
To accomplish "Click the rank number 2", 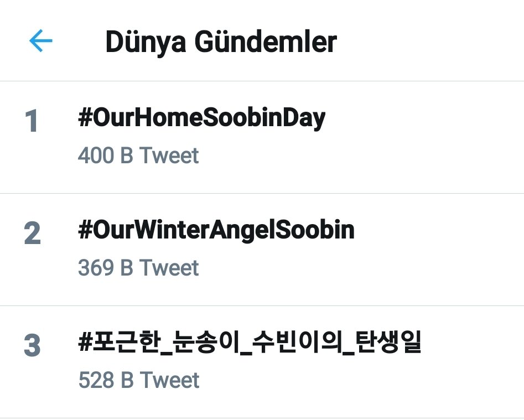I will pyautogui.click(x=32, y=234).
